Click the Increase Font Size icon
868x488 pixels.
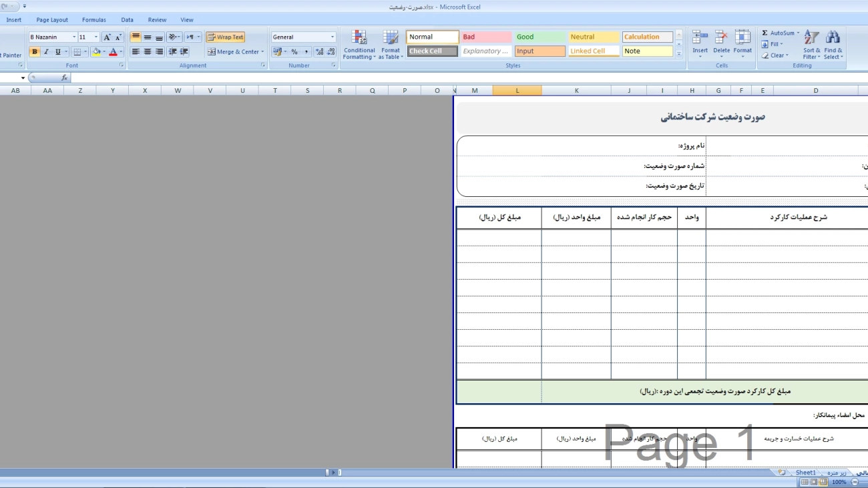click(107, 37)
